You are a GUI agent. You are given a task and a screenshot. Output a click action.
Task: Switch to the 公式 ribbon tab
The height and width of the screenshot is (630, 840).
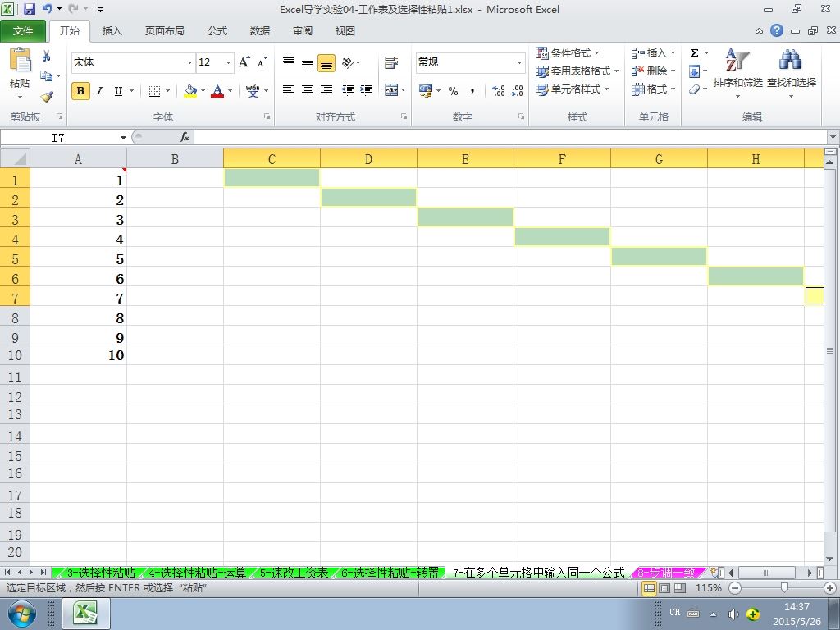(217, 31)
